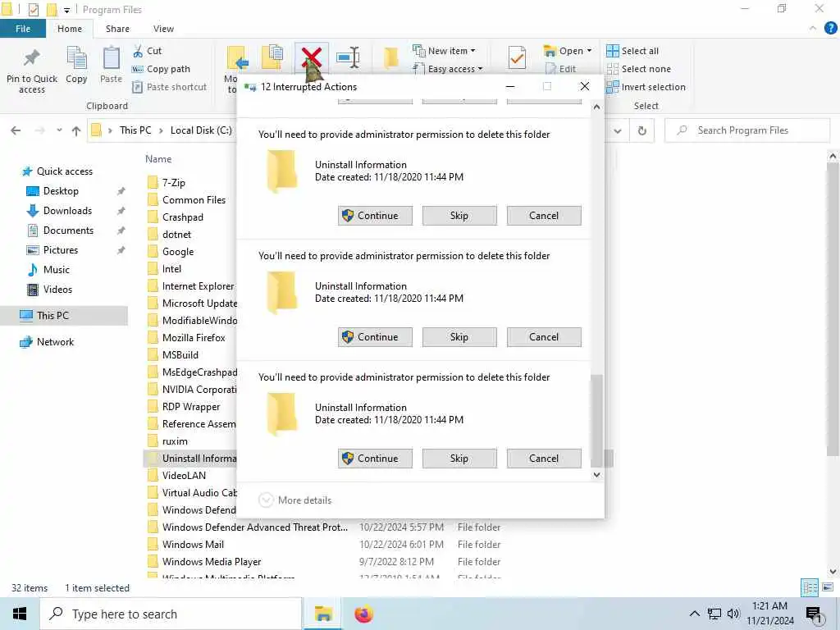Select Network in navigation pane
This screenshot has width=840, height=630.
pyautogui.click(x=47, y=342)
